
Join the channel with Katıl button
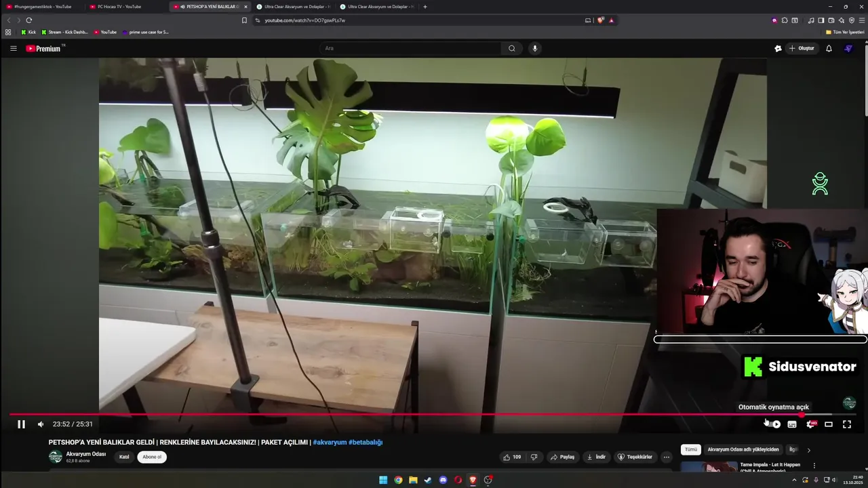click(124, 457)
